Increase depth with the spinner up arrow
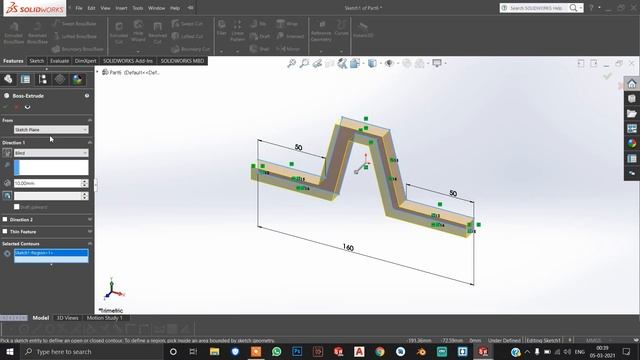The height and width of the screenshot is (360, 640). [x=84, y=181]
